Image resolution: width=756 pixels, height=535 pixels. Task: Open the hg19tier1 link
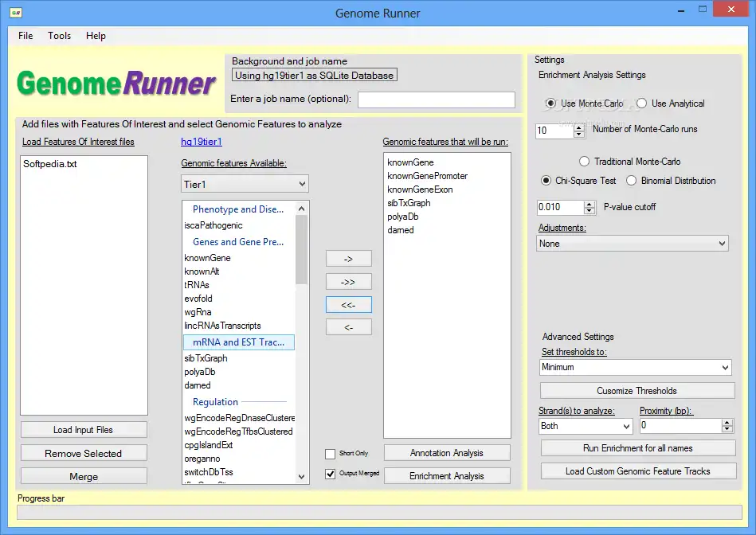coord(202,142)
